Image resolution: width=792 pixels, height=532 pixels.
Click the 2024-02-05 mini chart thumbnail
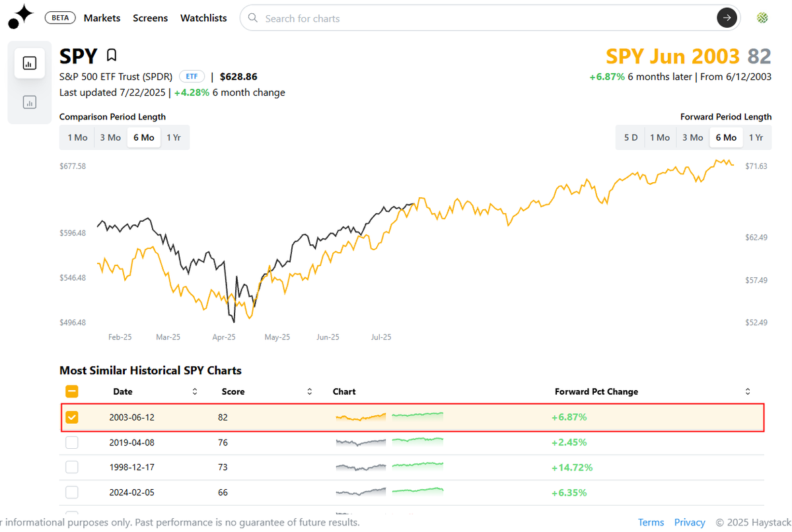coord(390,492)
